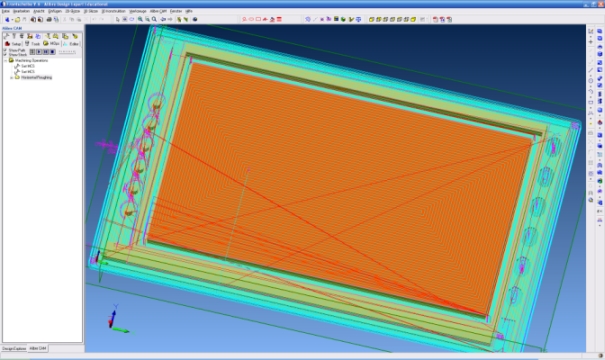605x360 pixels.
Task: Expand the Horizontal Roughing operation node
Action: [12, 78]
